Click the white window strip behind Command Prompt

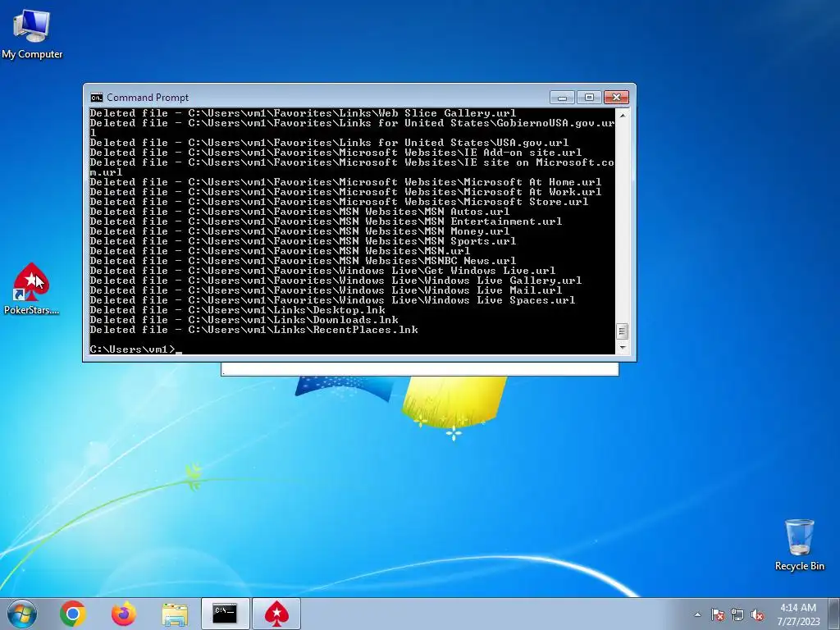coord(420,368)
